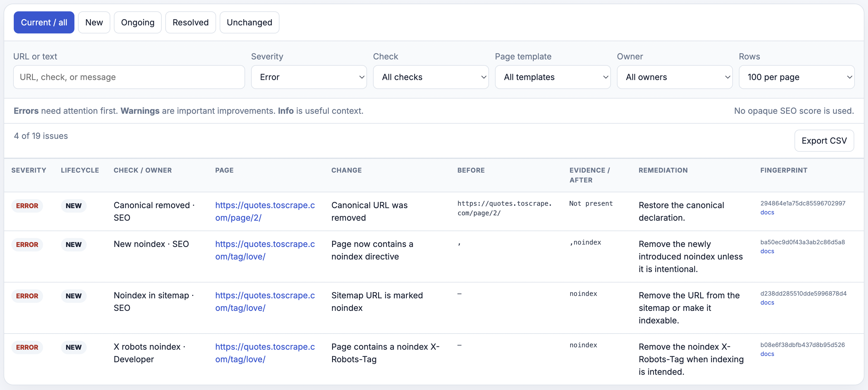Click 'Canonical URL was removed' change text
The image size is (868, 390).
[x=369, y=211]
